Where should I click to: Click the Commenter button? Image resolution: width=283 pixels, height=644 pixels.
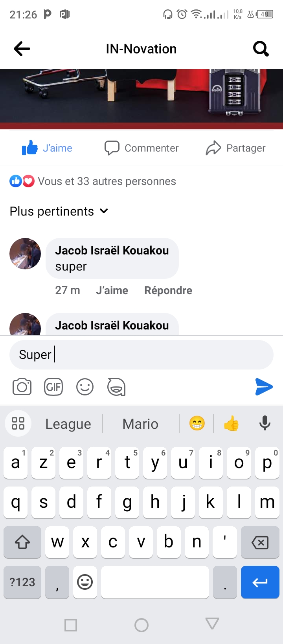tap(141, 148)
